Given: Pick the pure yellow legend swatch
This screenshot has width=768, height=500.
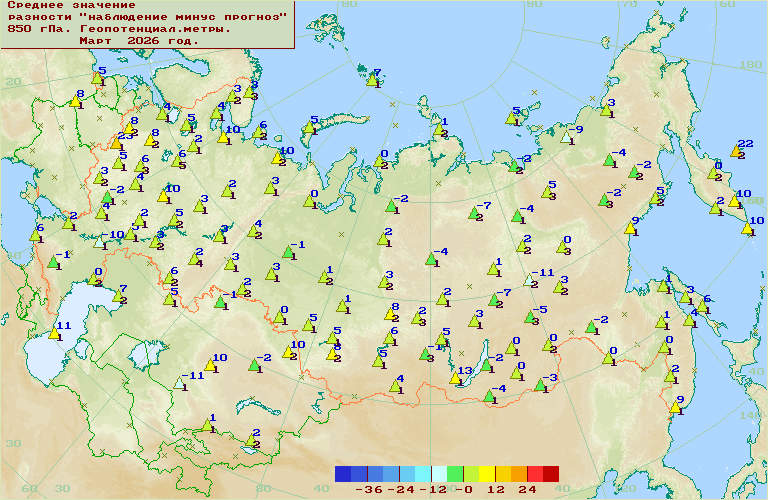Looking at the screenshot, I should [487, 474].
